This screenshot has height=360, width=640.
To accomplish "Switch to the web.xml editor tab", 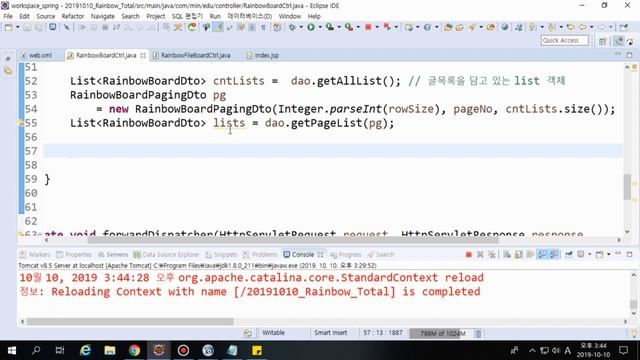I will [36, 55].
